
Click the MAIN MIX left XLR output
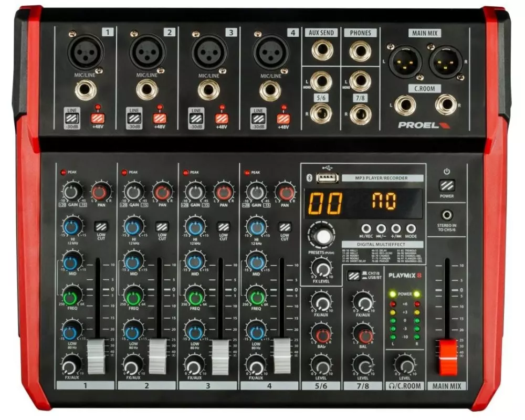405,61
